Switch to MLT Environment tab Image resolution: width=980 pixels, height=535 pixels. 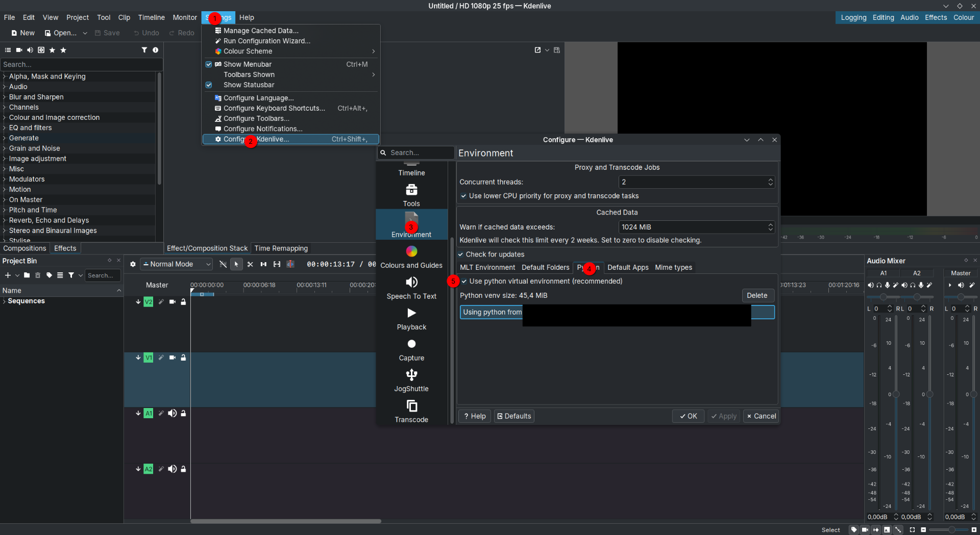click(487, 267)
